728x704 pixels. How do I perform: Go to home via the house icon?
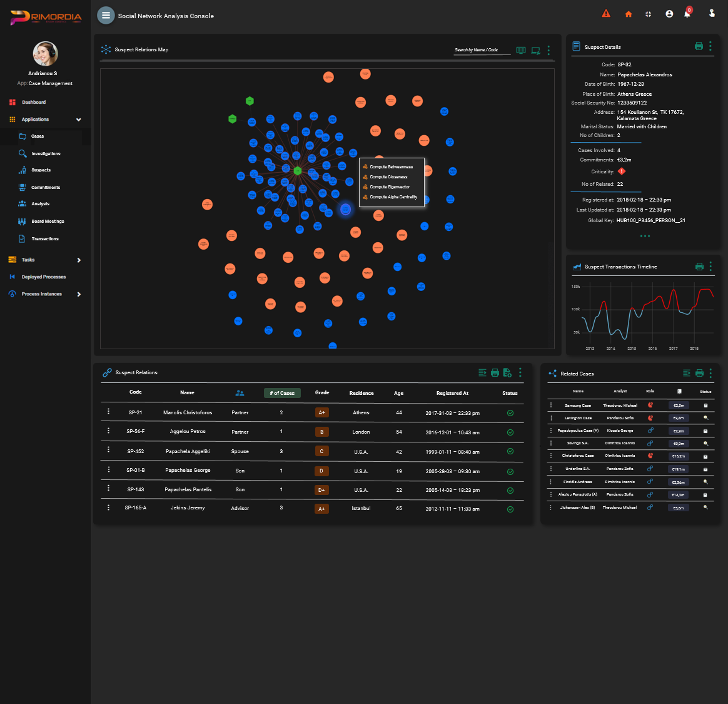[x=629, y=14]
